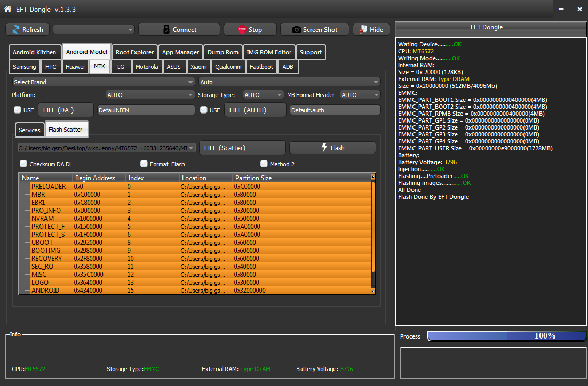Screen dimensions: 588x386
Task: Enable the USE FILE (AUTH) checkbox
Action: [x=204, y=110]
